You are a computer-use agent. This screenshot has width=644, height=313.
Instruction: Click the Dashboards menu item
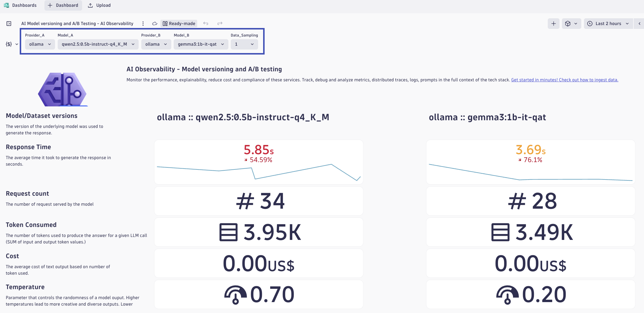(24, 5)
